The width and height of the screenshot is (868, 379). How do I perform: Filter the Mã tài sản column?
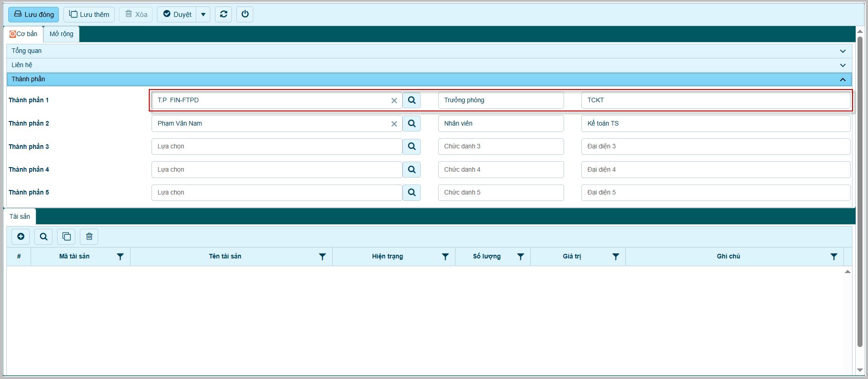120,257
